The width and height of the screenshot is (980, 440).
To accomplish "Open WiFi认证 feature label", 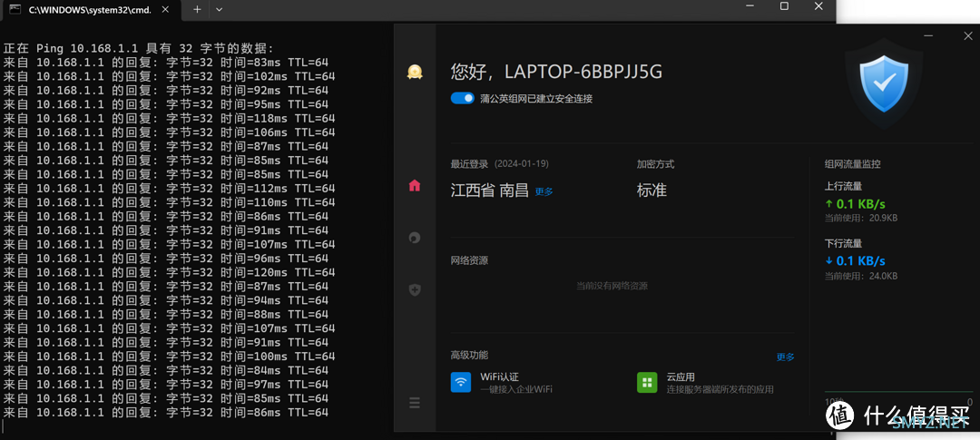I will click(x=499, y=376).
